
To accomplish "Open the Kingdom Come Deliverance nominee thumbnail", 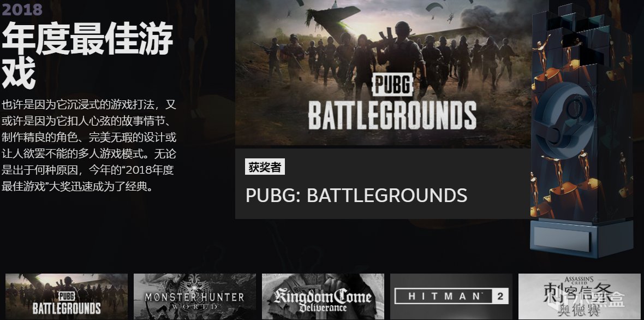I will click(x=323, y=297).
